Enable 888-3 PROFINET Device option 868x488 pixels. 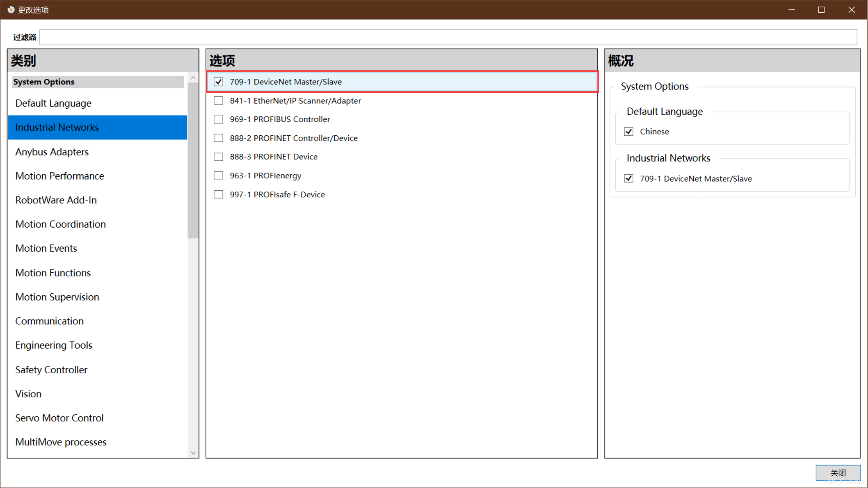(x=218, y=157)
